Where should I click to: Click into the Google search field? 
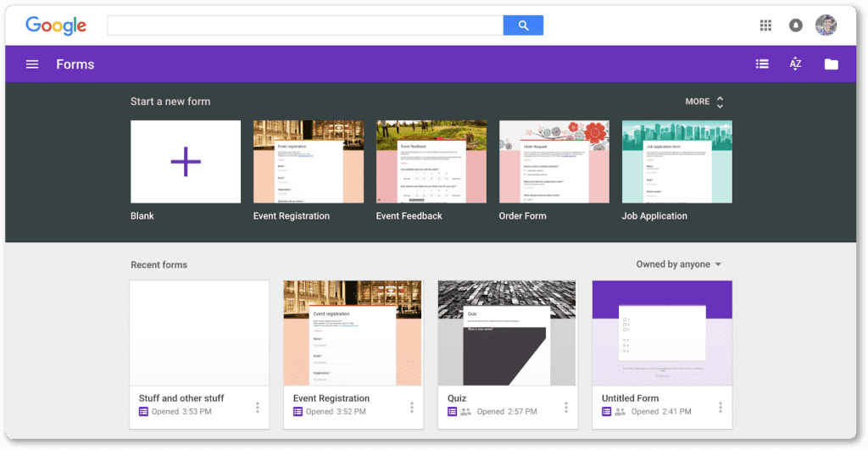pos(305,25)
